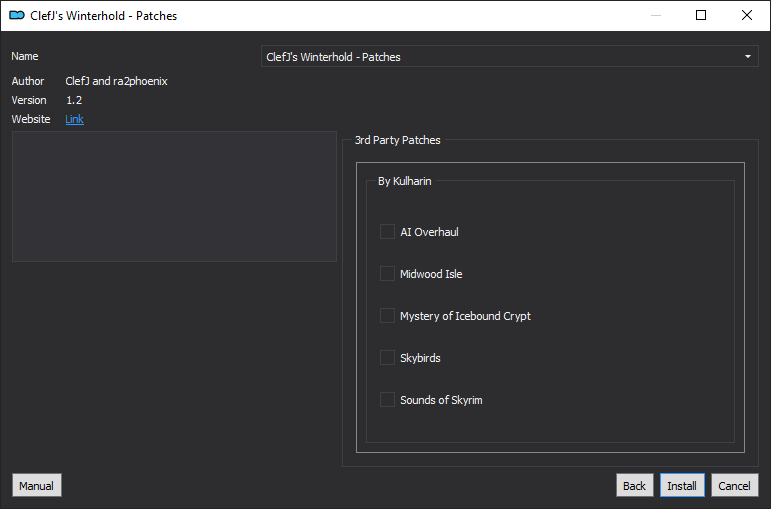Go Back to previous installer page
The height and width of the screenshot is (509, 771).
pyautogui.click(x=634, y=485)
